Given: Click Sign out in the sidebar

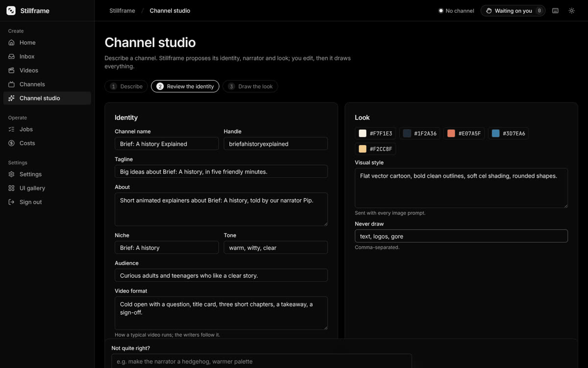Looking at the screenshot, I should point(47,202).
